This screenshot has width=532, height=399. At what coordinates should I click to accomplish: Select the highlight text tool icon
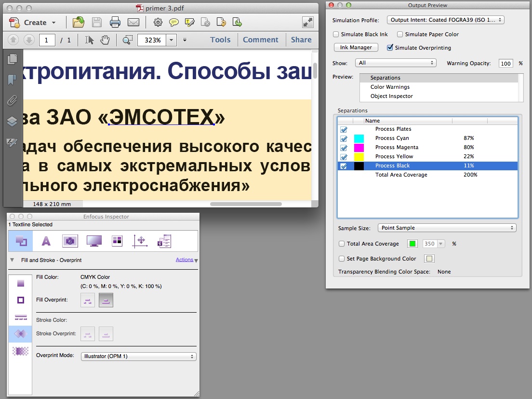pyautogui.click(x=190, y=22)
